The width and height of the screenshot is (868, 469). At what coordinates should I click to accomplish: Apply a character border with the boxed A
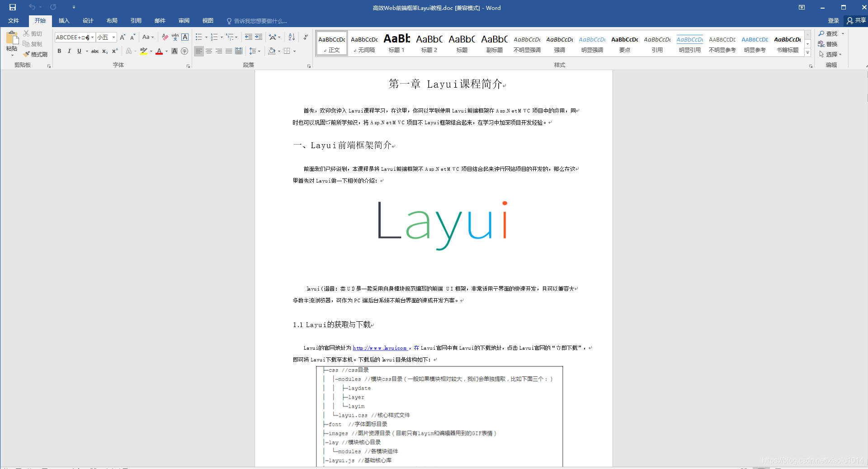(x=185, y=37)
